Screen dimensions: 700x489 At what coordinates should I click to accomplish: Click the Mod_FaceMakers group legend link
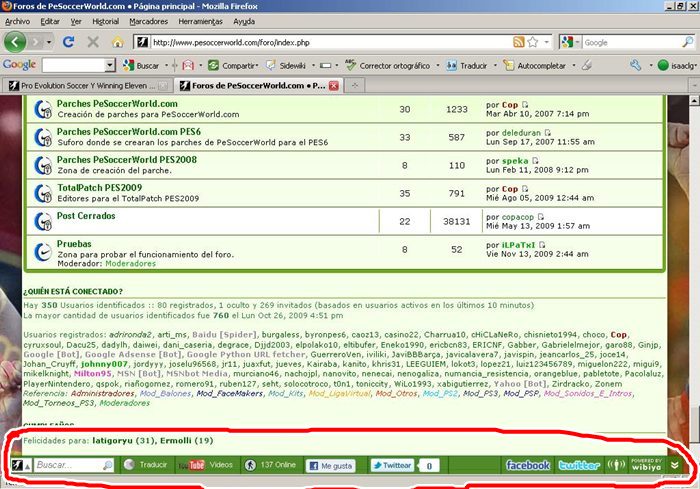point(229,393)
